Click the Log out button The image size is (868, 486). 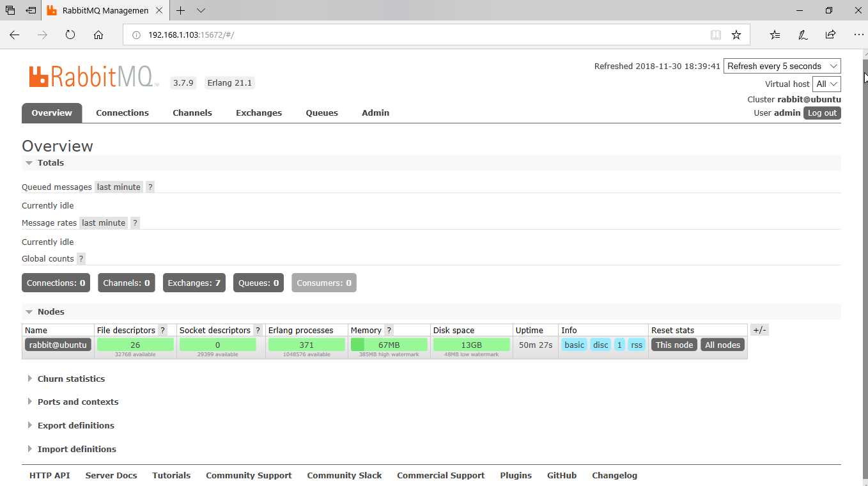pos(822,113)
